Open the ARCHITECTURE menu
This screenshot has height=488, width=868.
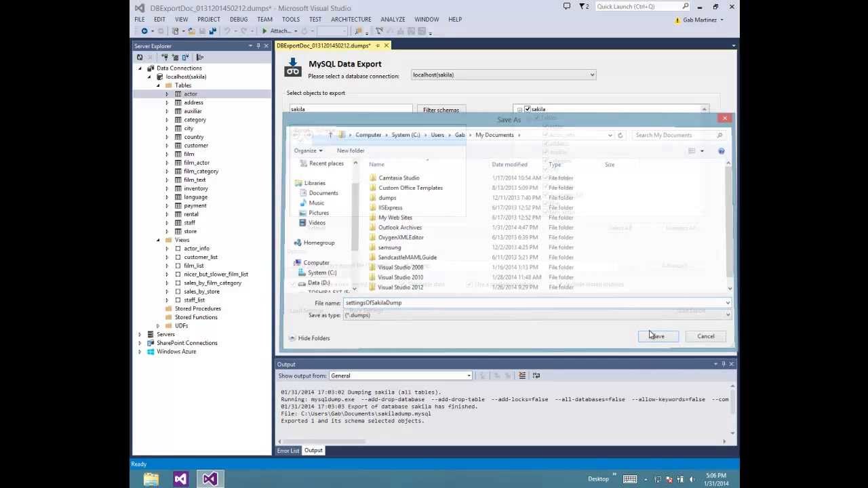click(351, 19)
